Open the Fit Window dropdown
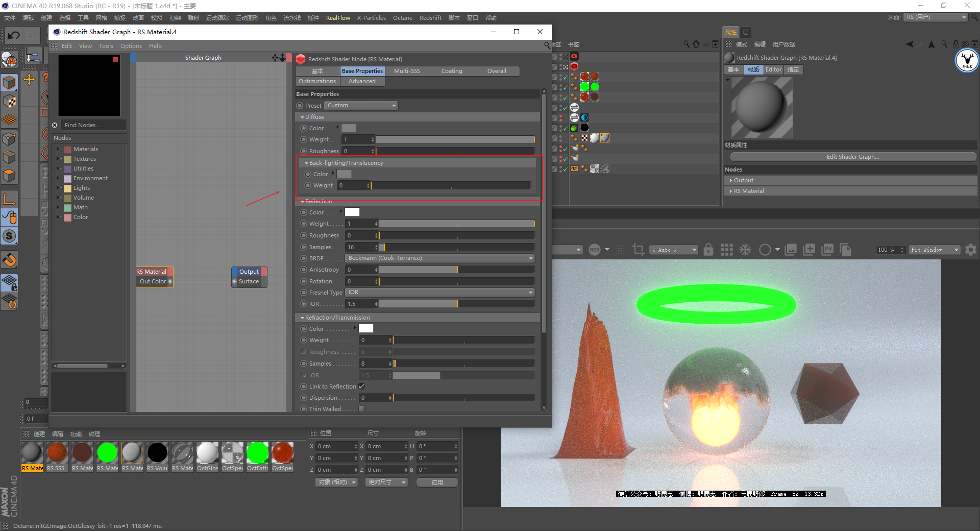This screenshot has height=531, width=980. (x=935, y=250)
